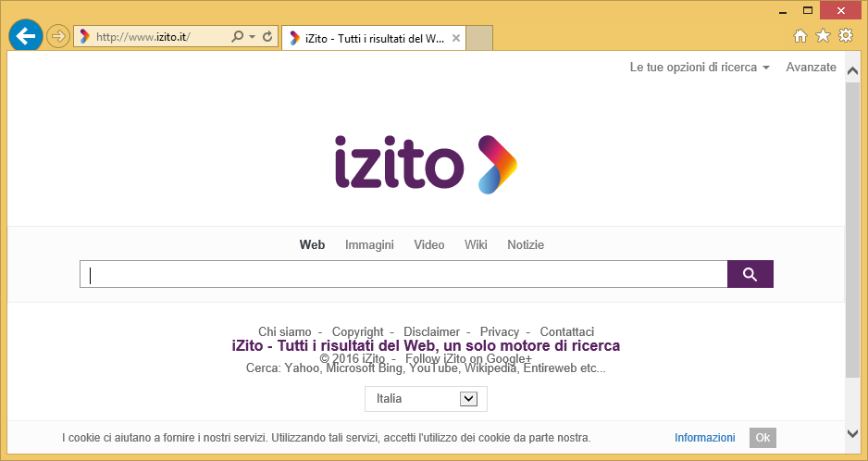Accept cookies with the Ok button
868x461 pixels.
click(763, 438)
